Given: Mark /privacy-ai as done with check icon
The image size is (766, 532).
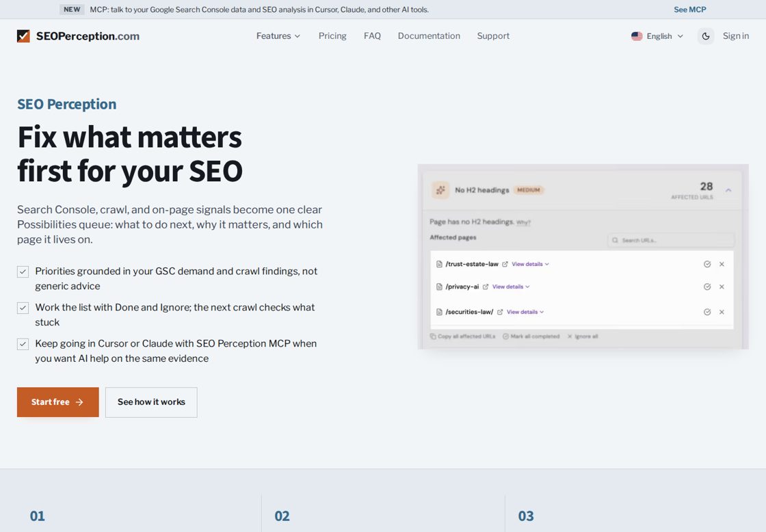Looking at the screenshot, I should (x=707, y=287).
